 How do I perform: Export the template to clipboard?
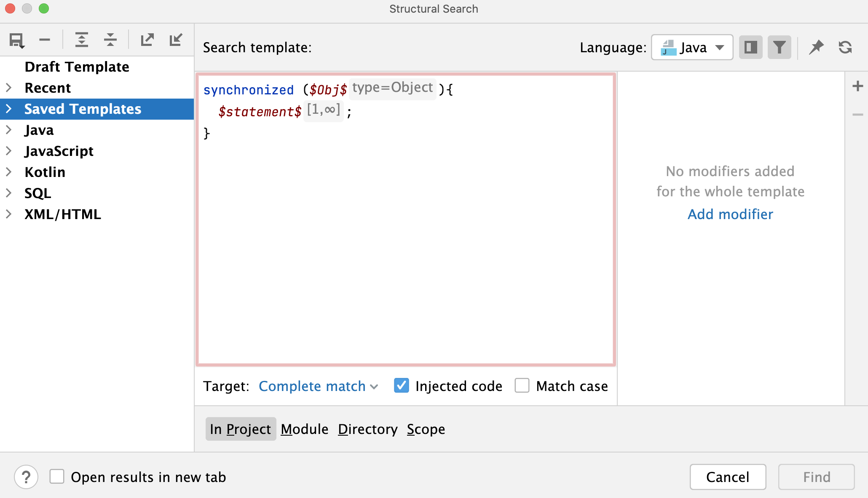pos(147,39)
